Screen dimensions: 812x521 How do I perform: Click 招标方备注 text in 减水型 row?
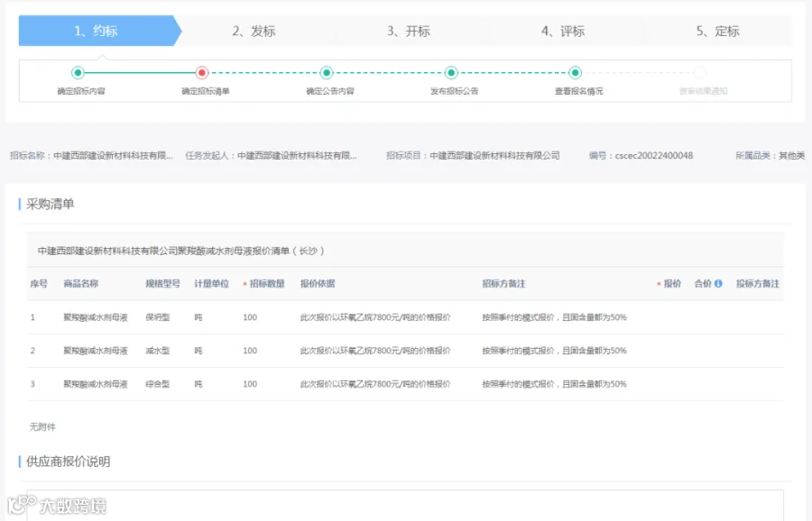click(554, 351)
